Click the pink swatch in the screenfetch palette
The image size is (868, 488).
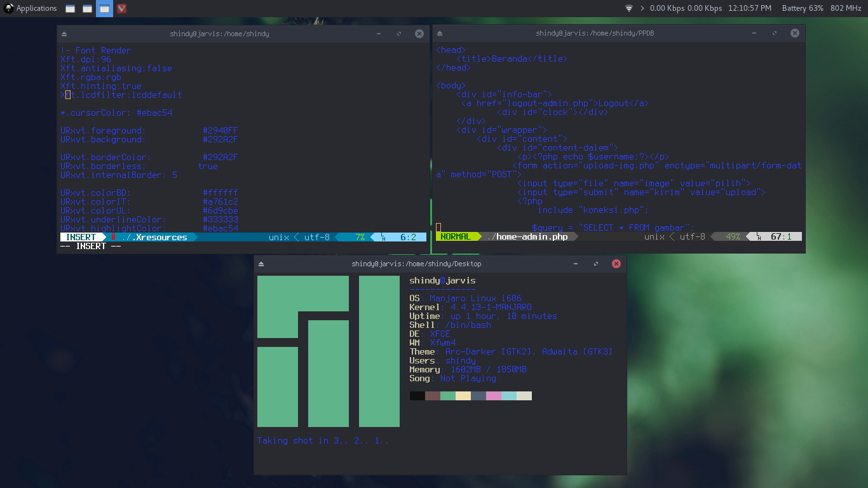tap(495, 395)
